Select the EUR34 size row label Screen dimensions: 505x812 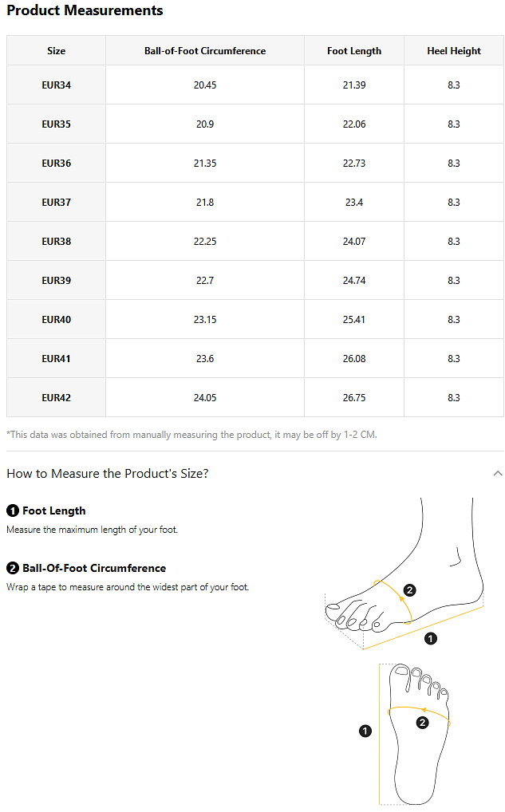[56, 85]
